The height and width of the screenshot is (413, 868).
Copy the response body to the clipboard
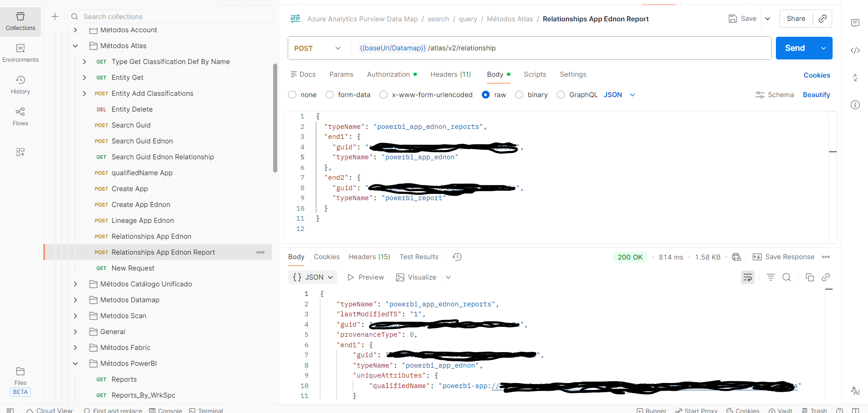[x=810, y=277]
